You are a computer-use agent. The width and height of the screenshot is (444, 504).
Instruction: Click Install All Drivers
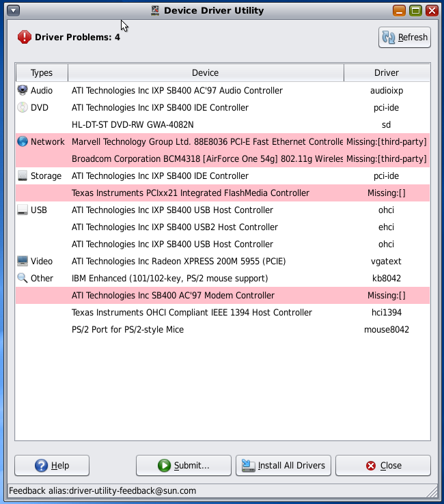(283, 466)
